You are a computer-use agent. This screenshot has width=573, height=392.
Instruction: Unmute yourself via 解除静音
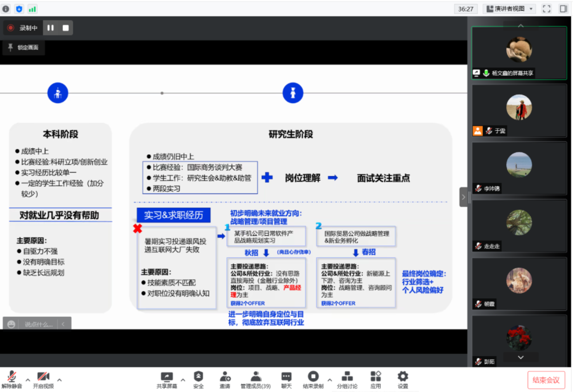12,380
